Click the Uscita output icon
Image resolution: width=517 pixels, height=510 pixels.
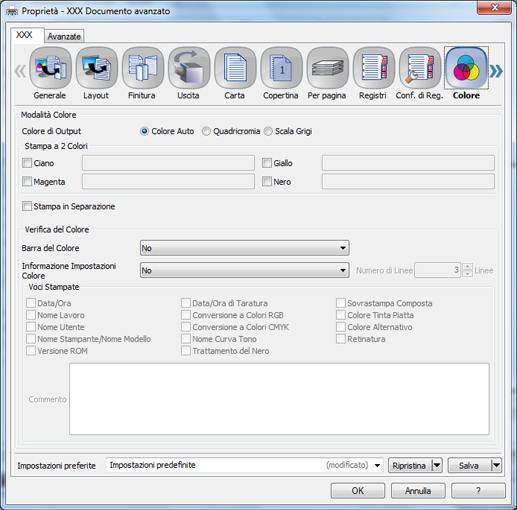pos(189,69)
